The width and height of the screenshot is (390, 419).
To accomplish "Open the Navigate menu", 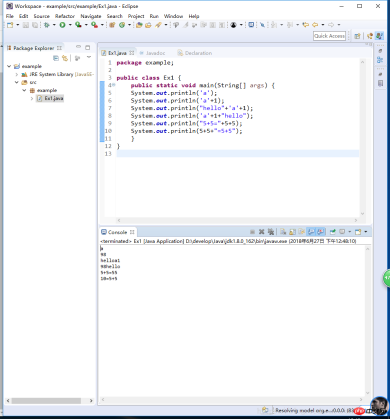I will 91,16.
